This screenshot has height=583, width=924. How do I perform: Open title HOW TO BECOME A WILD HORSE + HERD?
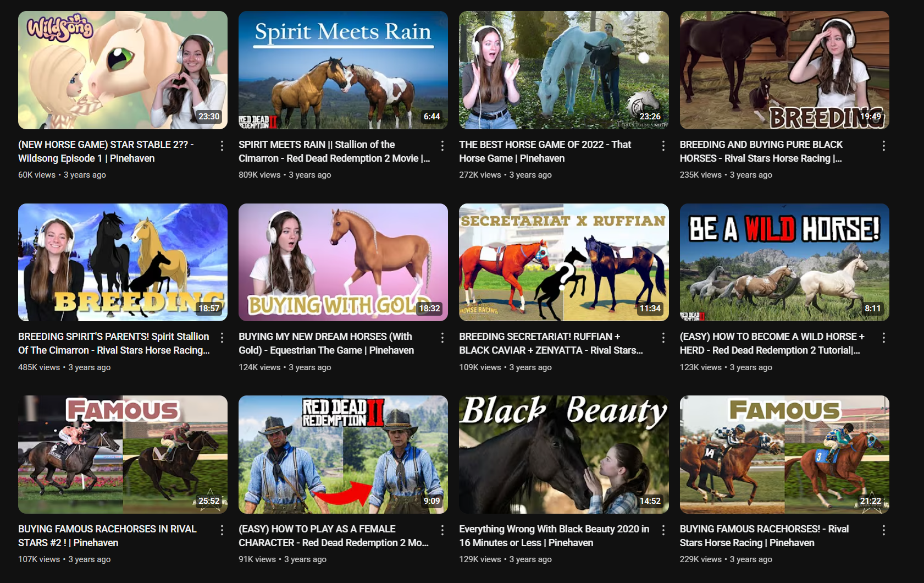[x=772, y=343]
